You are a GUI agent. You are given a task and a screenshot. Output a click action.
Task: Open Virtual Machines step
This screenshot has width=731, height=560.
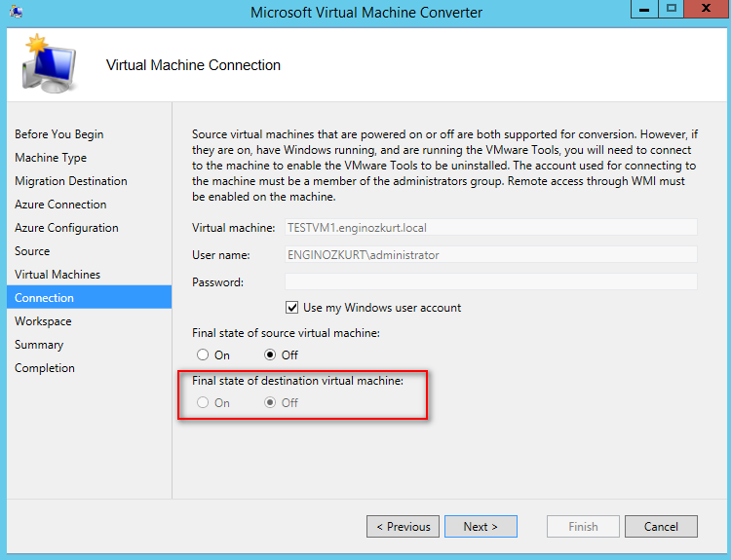[58, 274]
